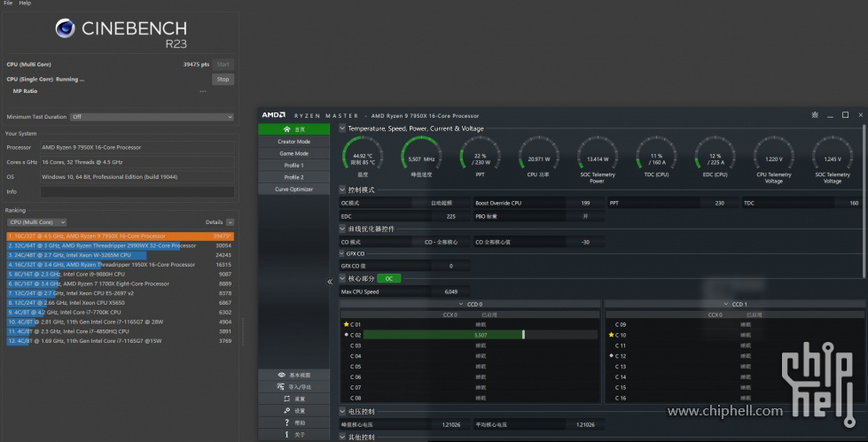The image size is (868, 442).
Task: Select Profile 2 tab
Action: click(x=293, y=177)
